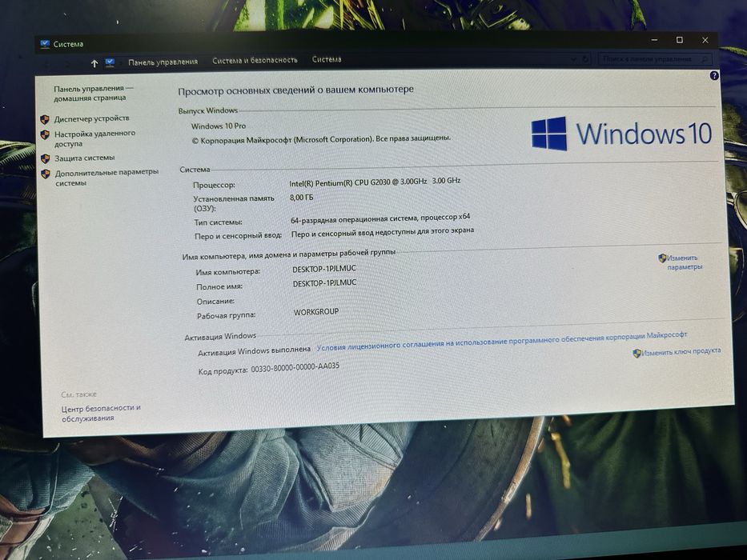Click the Microsoft Corporation copyright text
Screen dimensions: 747x560
point(321,139)
